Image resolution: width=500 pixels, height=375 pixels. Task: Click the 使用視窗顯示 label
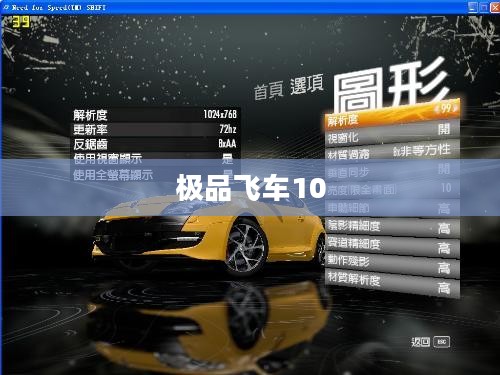[108, 159]
